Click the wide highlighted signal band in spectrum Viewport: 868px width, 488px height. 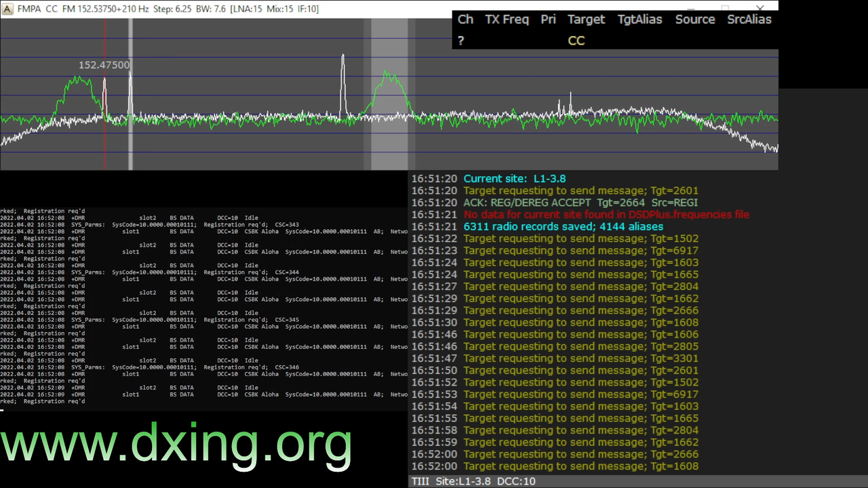389,94
